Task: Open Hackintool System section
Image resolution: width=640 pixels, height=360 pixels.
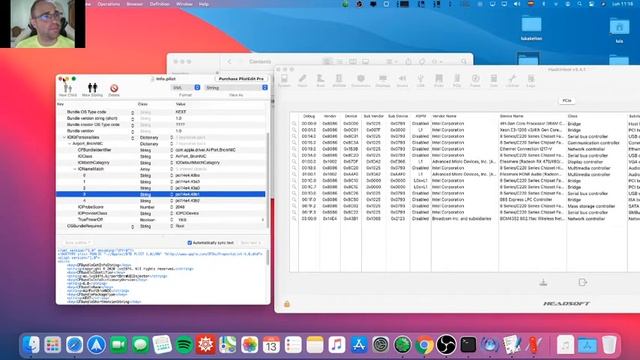Action: [x=284, y=80]
